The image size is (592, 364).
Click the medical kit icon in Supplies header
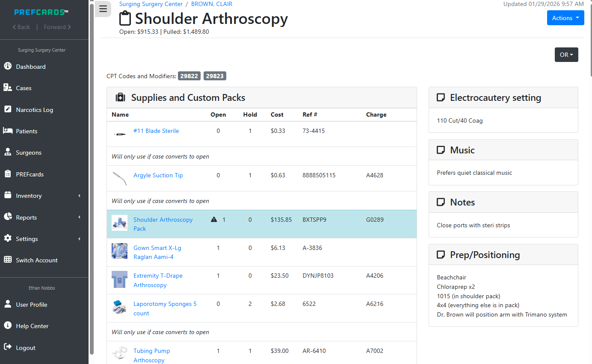click(x=121, y=97)
